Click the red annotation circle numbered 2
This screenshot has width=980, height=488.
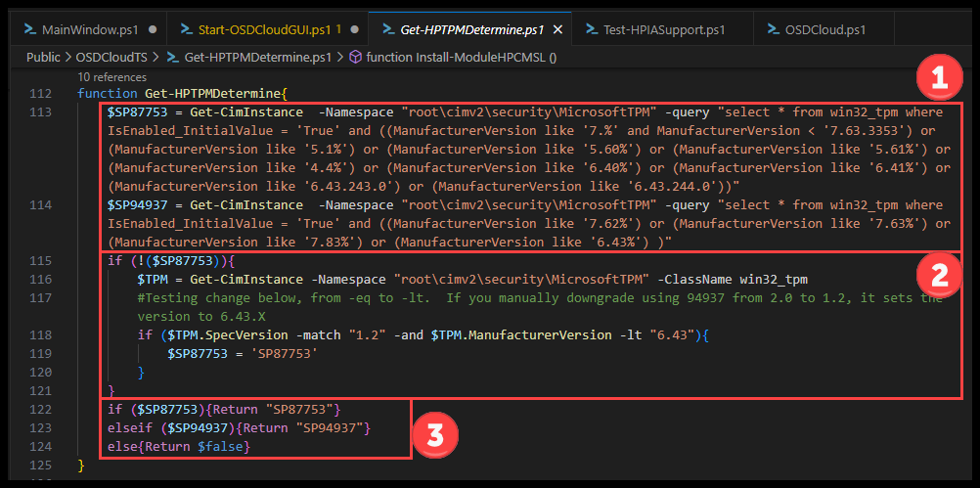[940, 276]
